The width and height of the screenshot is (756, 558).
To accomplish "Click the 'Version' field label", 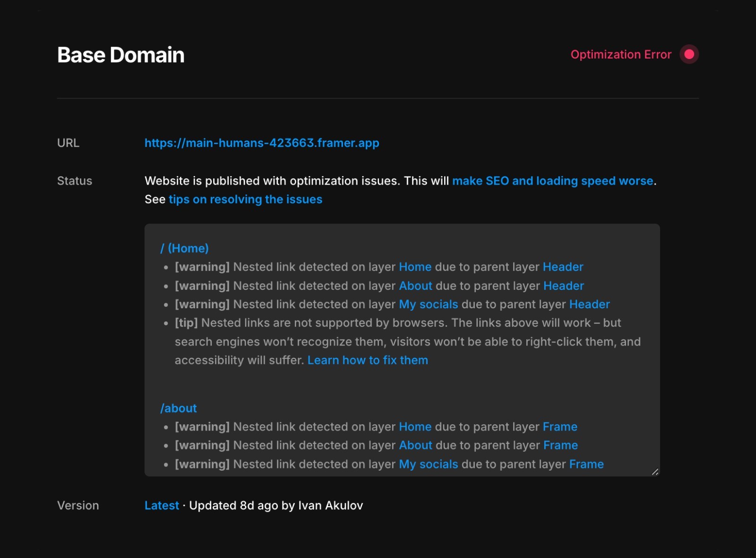I will [x=78, y=506].
